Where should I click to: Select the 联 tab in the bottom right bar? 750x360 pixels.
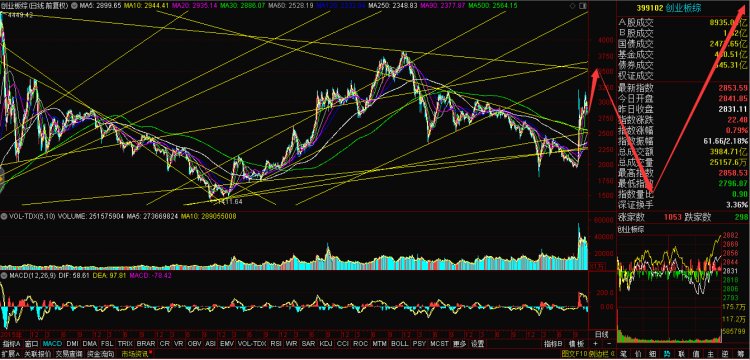(682, 354)
